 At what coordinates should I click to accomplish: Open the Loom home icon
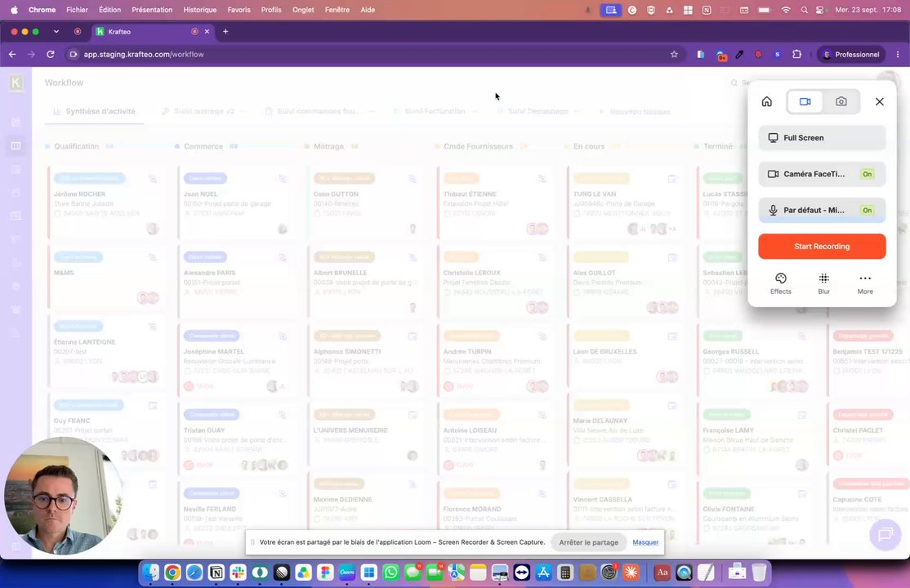(x=767, y=101)
